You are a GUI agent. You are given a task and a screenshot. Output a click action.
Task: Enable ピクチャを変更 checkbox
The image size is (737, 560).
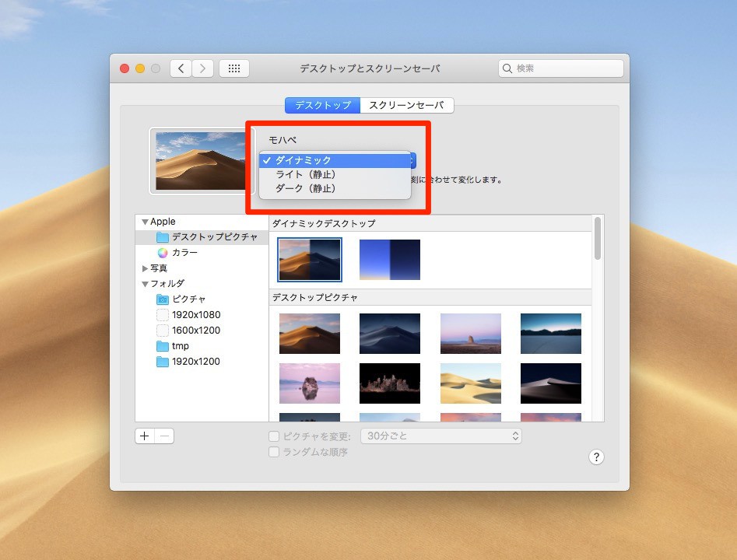click(274, 436)
